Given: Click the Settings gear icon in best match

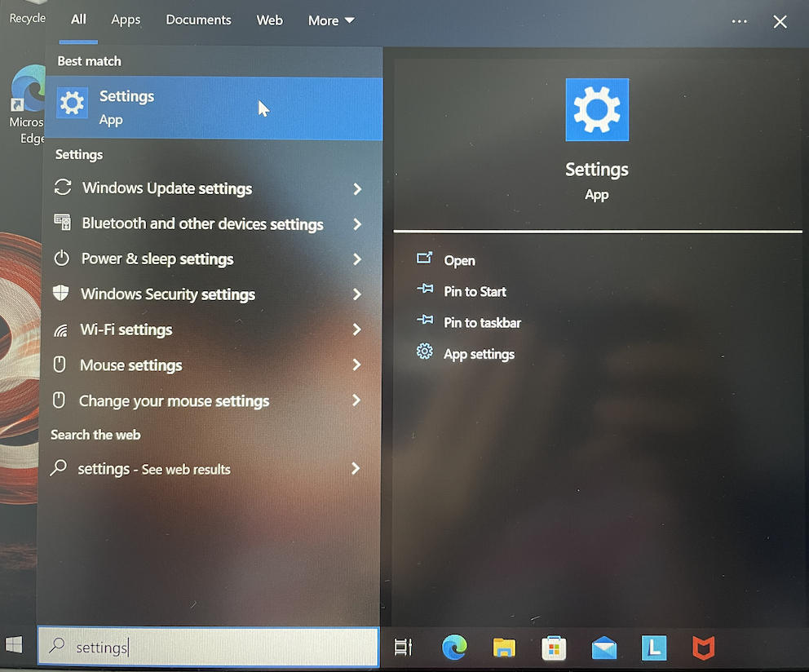Looking at the screenshot, I should point(73,104).
